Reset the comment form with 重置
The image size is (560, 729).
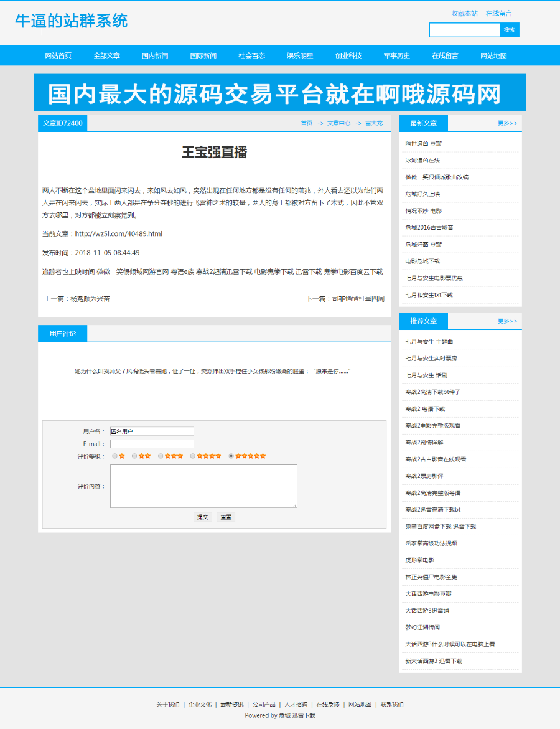225,517
